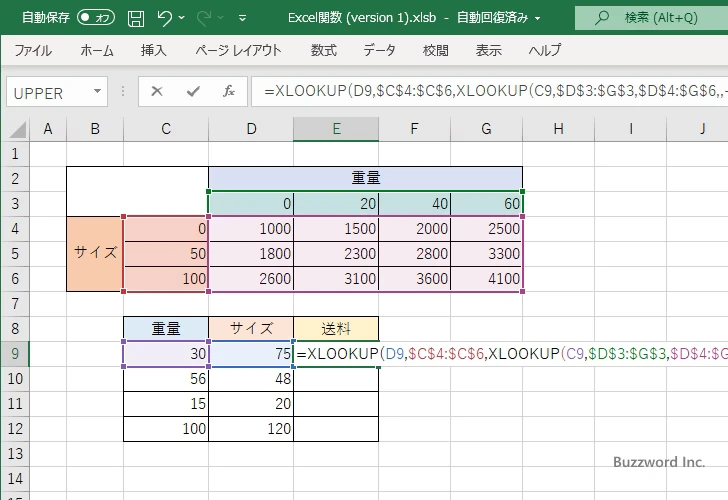Screen dimensions: 728x500
Task: Select row 12 header
Action: (x=15, y=429)
